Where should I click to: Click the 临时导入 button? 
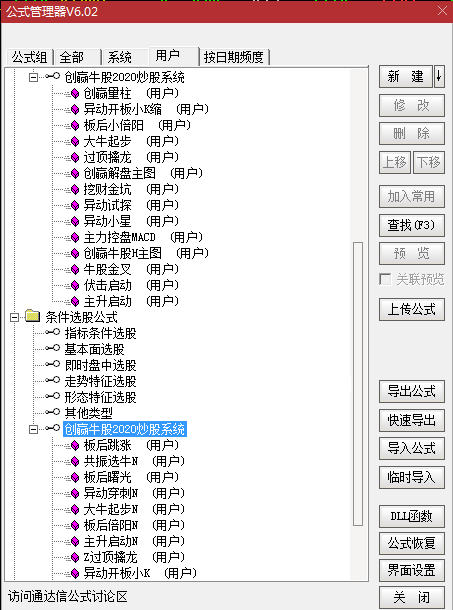tap(412, 477)
